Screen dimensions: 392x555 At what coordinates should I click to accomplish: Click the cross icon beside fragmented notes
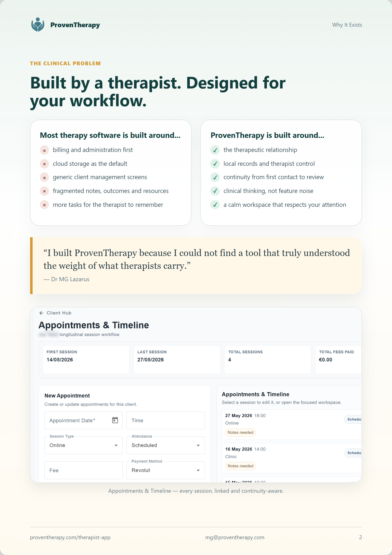(x=44, y=191)
